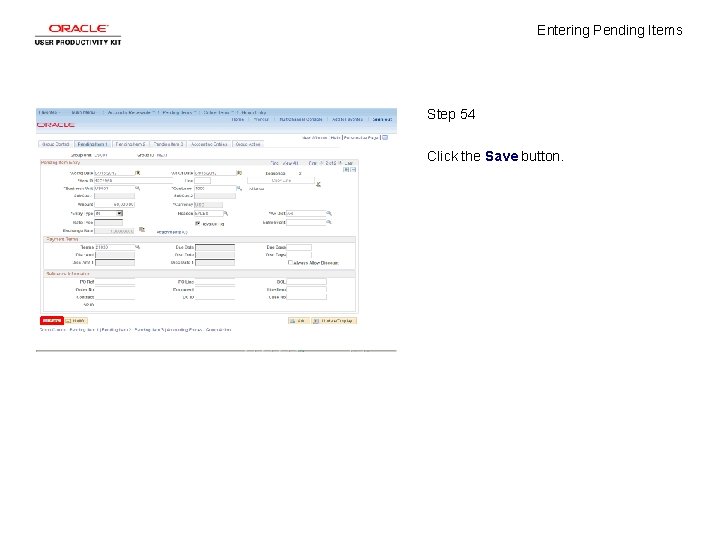This screenshot has width=720, height=540.
Task: Click the Worklist link in the header
Action: [x=261, y=119]
